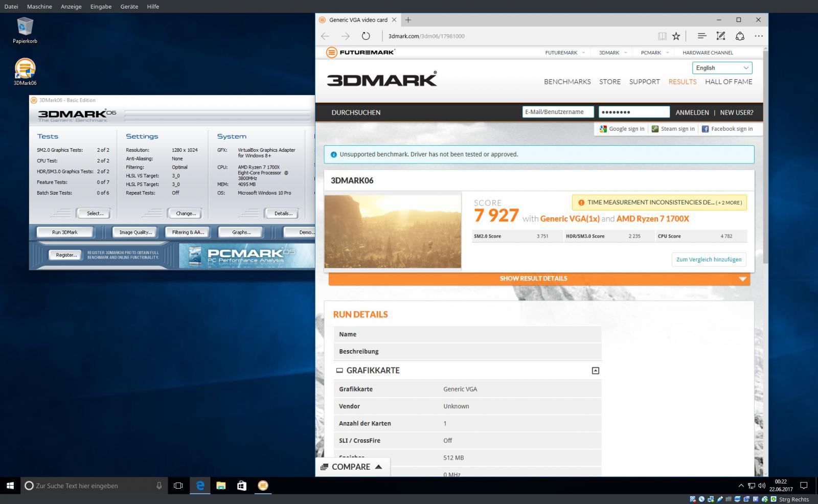
Task: Close the Generic VGA video card tab
Action: (394, 20)
